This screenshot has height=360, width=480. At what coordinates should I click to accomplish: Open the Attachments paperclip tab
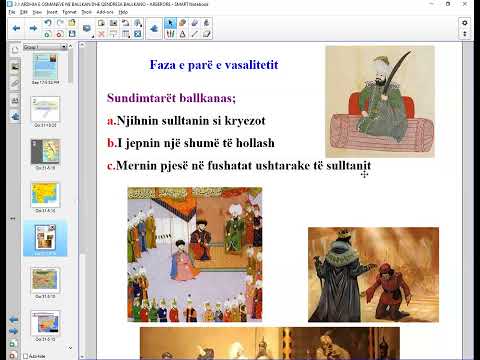coord(15,84)
